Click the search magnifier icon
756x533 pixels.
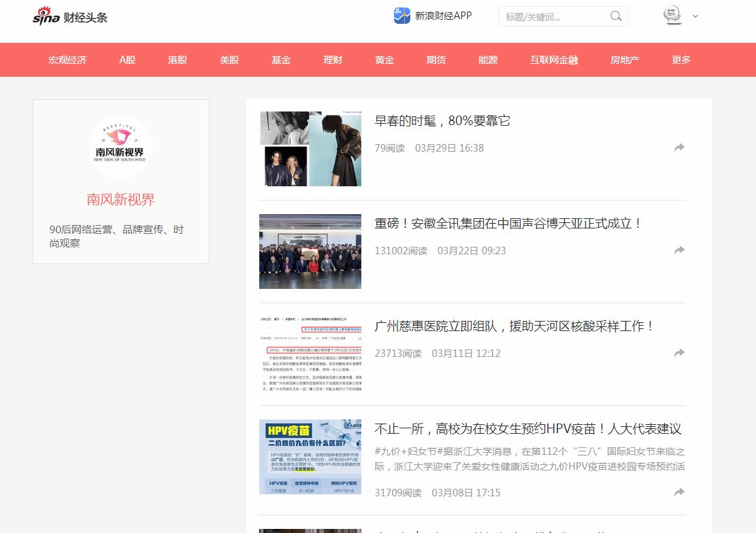point(616,16)
